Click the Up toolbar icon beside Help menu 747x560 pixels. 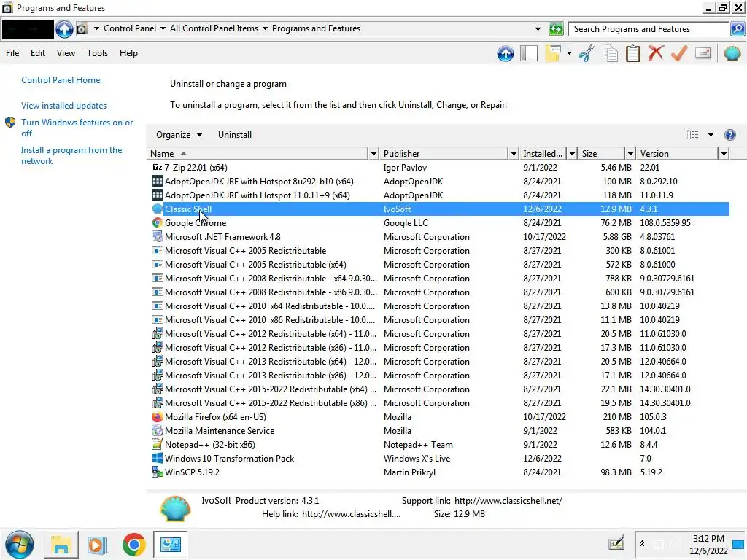click(x=505, y=53)
